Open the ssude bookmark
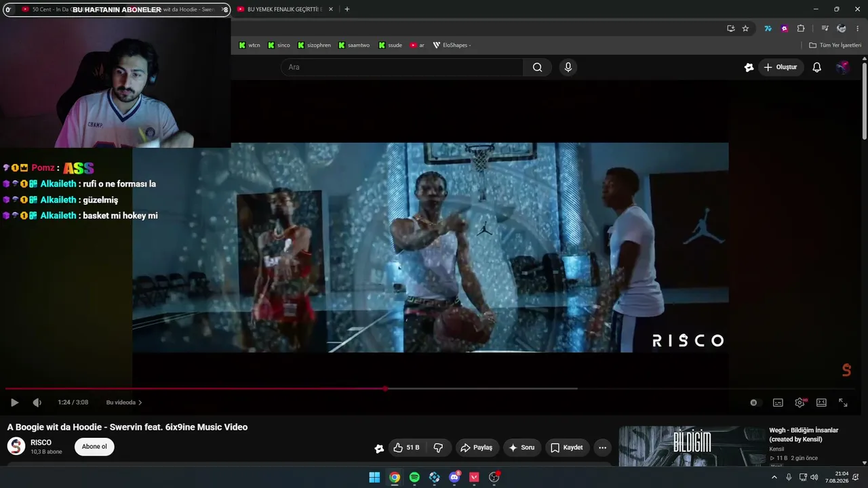 pyautogui.click(x=391, y=45)
